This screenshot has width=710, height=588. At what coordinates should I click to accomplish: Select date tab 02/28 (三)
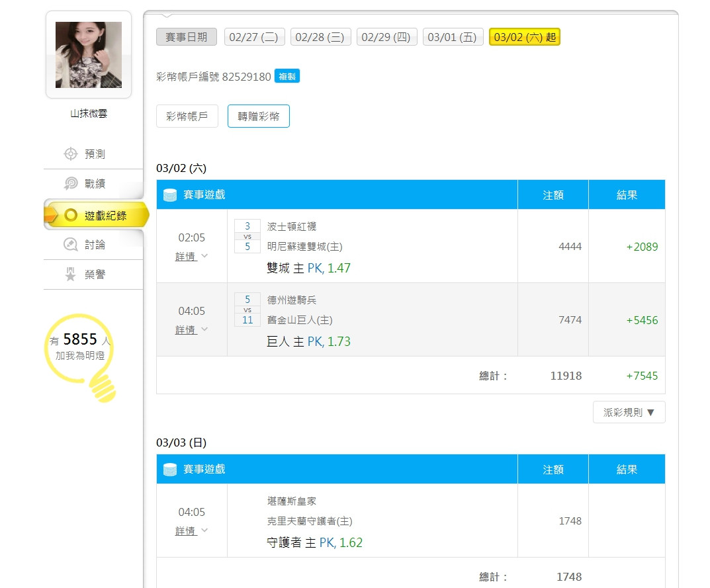pos(320,37)
